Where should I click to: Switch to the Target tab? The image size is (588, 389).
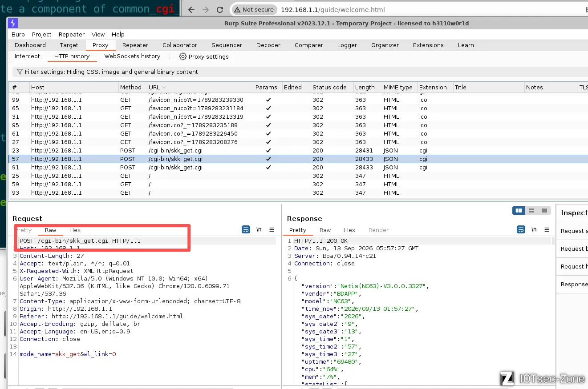tap(69, 45)
